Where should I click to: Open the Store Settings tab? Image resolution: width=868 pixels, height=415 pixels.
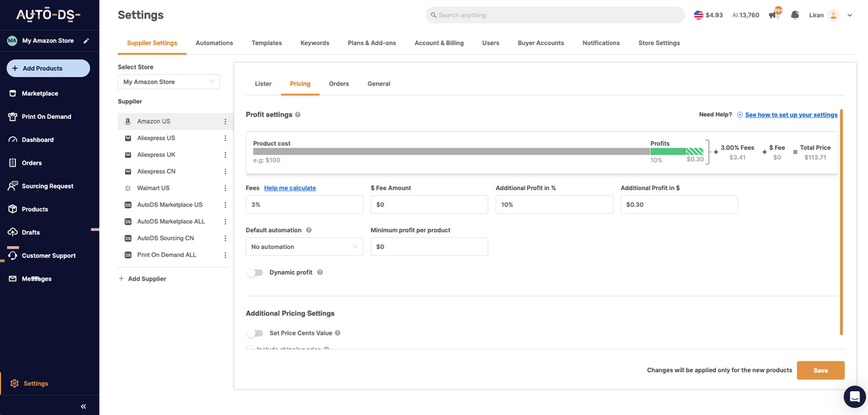pyautogui.click(x=659, y=43)
